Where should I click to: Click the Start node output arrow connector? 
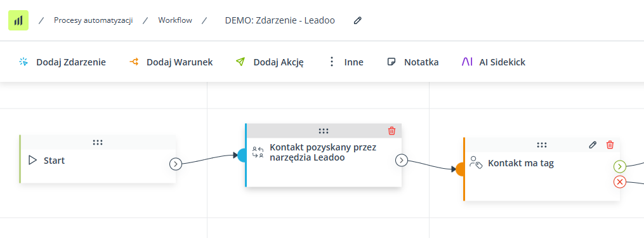pyautogui.click(x=175, y=164)
